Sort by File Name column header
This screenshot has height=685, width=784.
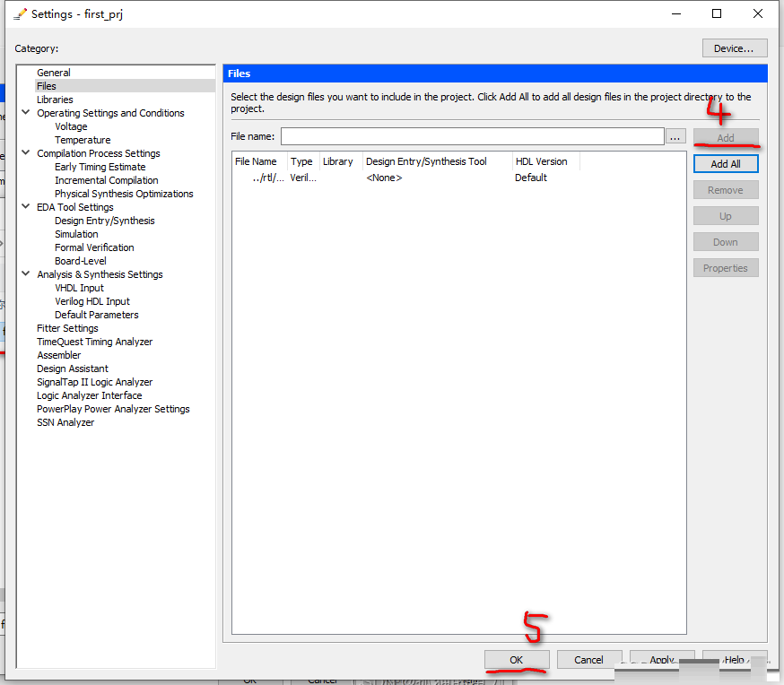click(x=258, y=161)
